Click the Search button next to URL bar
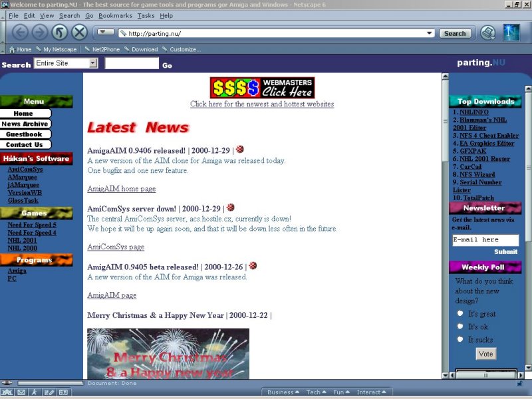Viewport: 532px width, 399px height. pyautogui.click(x=455, y=33)
